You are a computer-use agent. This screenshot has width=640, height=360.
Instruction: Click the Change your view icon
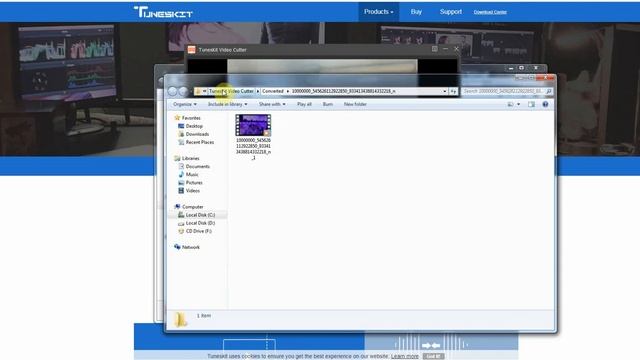tap(510, 104)
